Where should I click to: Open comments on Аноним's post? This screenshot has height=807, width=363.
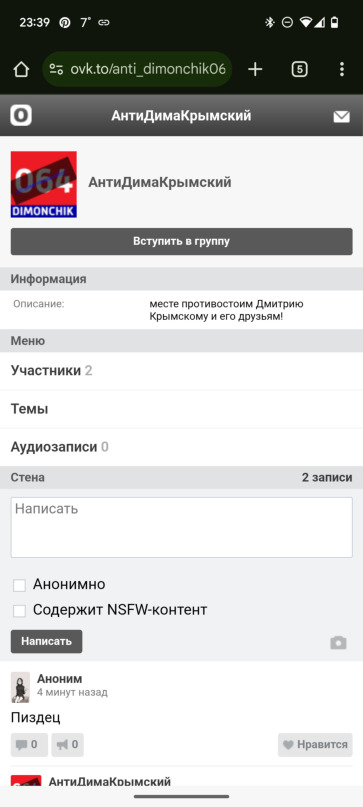[29, 745]
